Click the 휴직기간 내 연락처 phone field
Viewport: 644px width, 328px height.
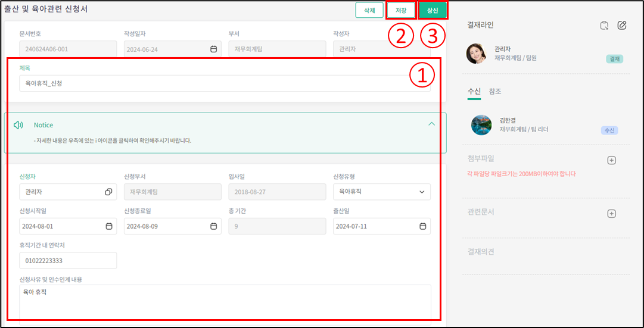pyautogui.click(x=68, y=261)
